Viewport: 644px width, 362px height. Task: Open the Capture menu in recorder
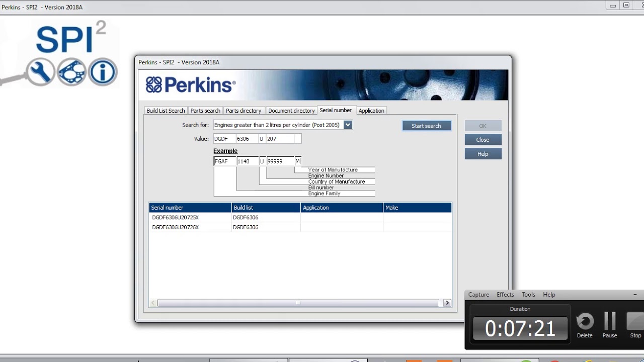478,295
